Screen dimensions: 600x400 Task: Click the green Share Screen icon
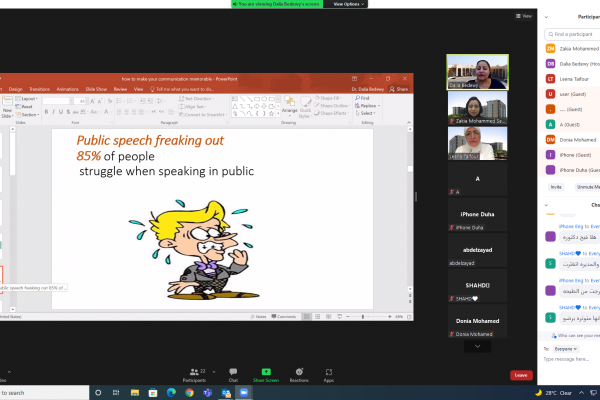coord(265,370)
